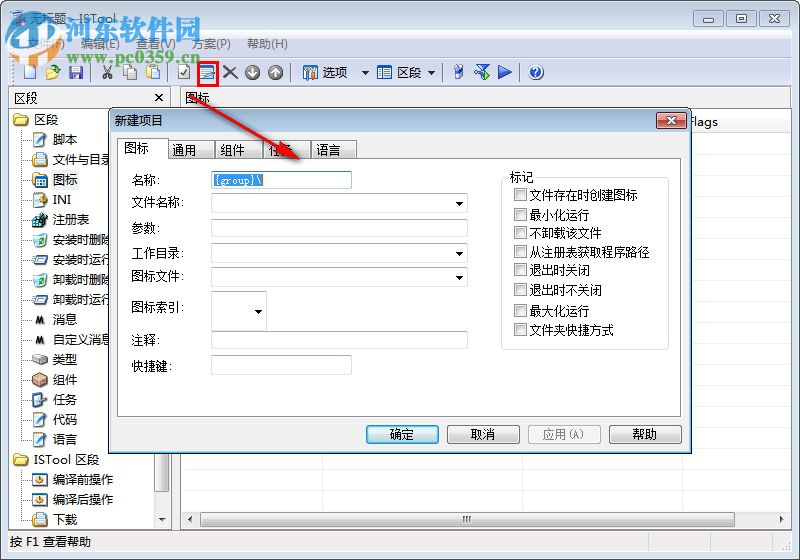The width and height of the screenshot is (800, 560).
Task: Open 区段 sections toolbar button
Action: pos(399,72)
